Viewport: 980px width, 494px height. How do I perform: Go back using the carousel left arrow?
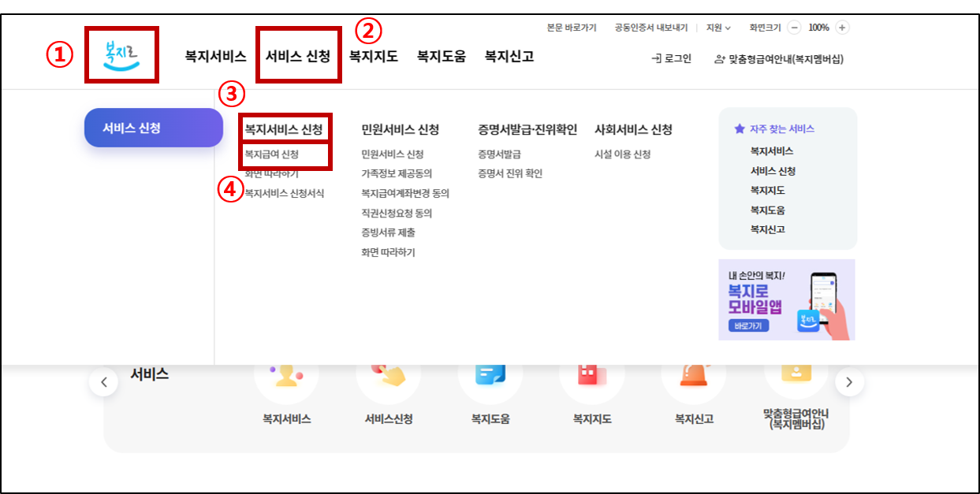pyautogui.click(x=103, y=381)
